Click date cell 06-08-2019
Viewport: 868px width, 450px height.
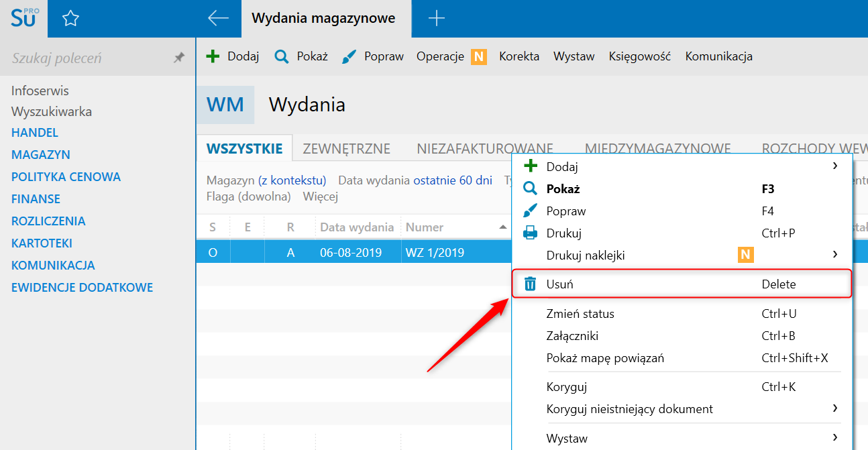point(351,253)
